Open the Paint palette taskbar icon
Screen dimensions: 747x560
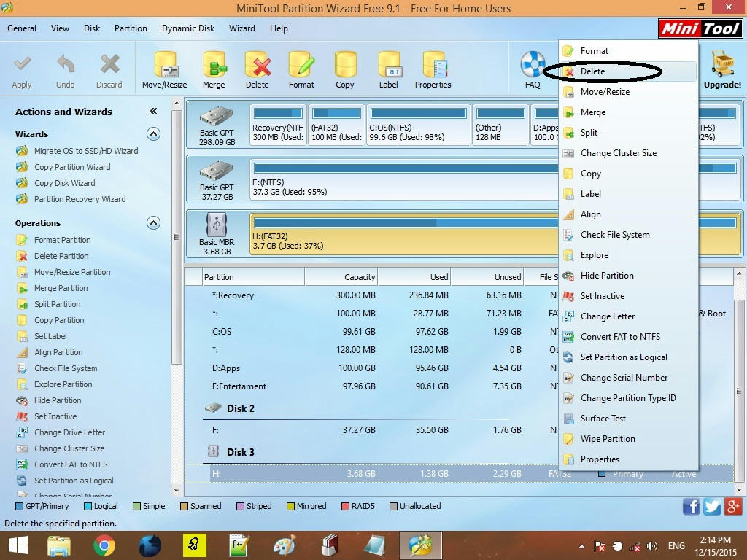[285, 545]
